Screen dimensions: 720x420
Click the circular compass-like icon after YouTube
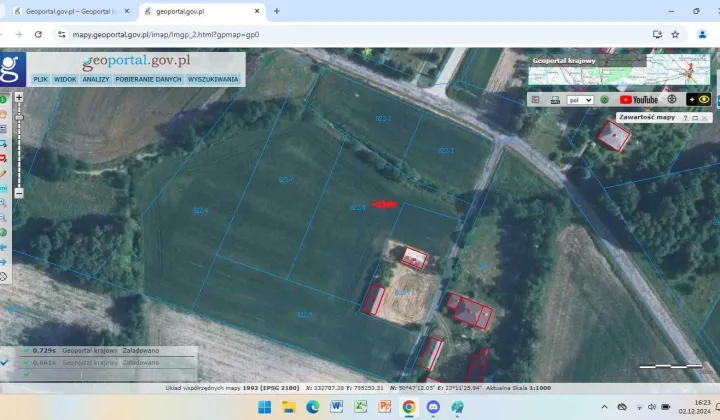click(x=672, y=99)
